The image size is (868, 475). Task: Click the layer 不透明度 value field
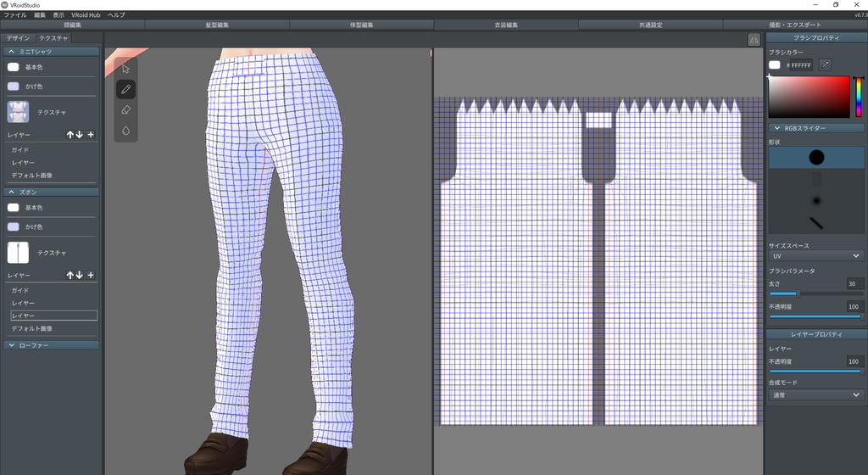point(854,361)
